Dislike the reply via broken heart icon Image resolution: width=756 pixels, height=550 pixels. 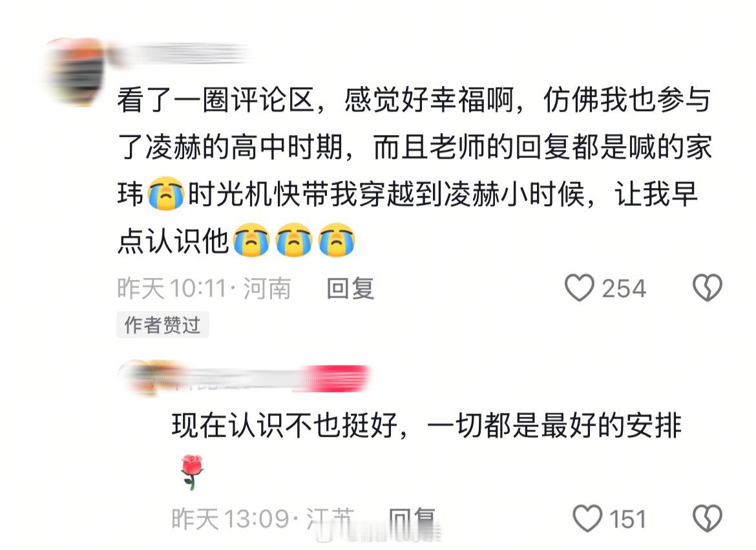click(x=708, y=518)
